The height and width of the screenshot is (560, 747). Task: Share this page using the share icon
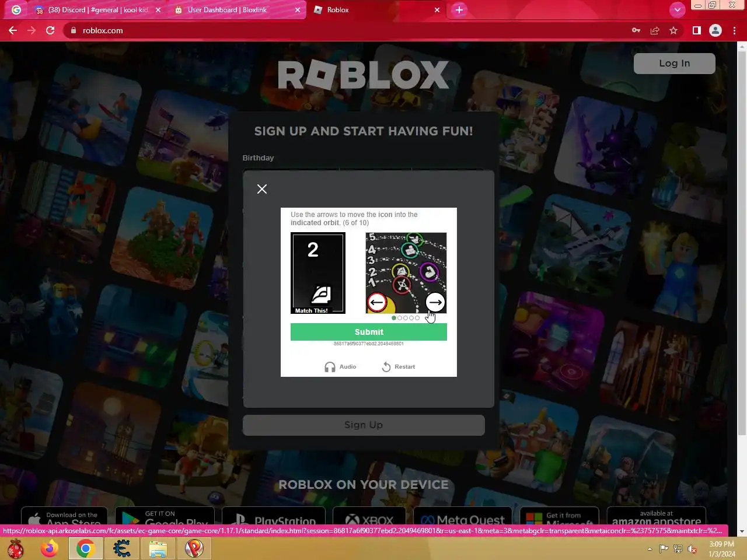(x=655, y=30)
